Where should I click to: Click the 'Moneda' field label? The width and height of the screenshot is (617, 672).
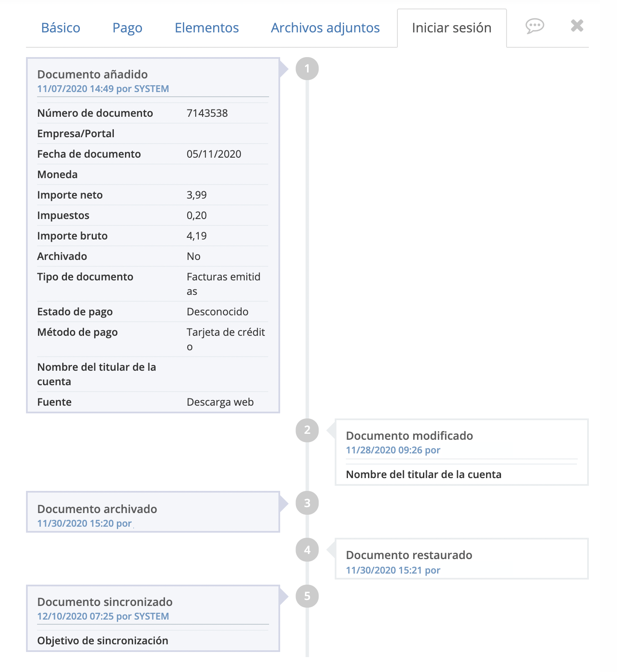tap(58, 174)
